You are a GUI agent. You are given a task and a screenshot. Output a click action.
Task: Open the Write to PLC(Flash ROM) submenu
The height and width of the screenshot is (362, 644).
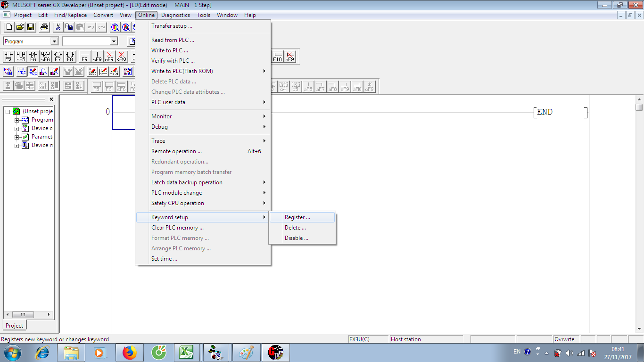(203, 71)
